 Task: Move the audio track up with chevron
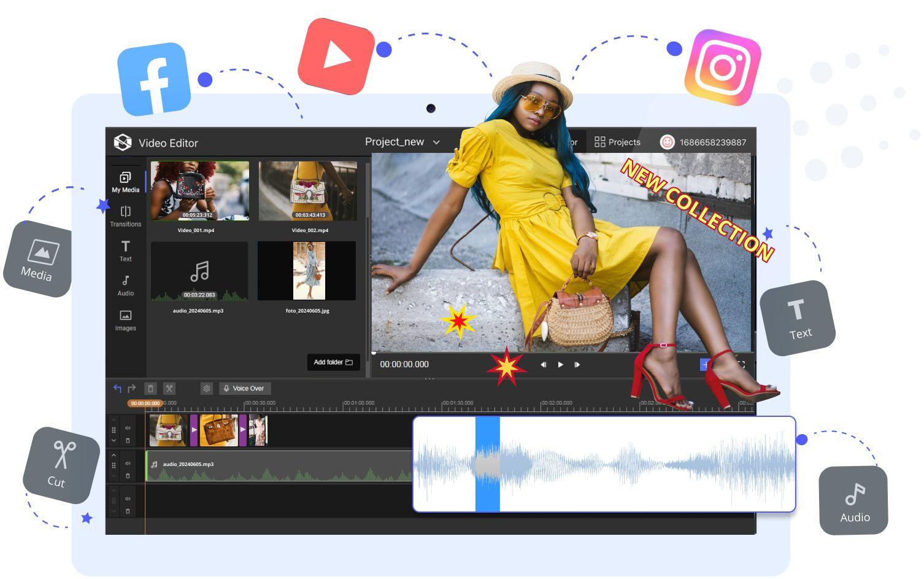click(x=114, y=455)
